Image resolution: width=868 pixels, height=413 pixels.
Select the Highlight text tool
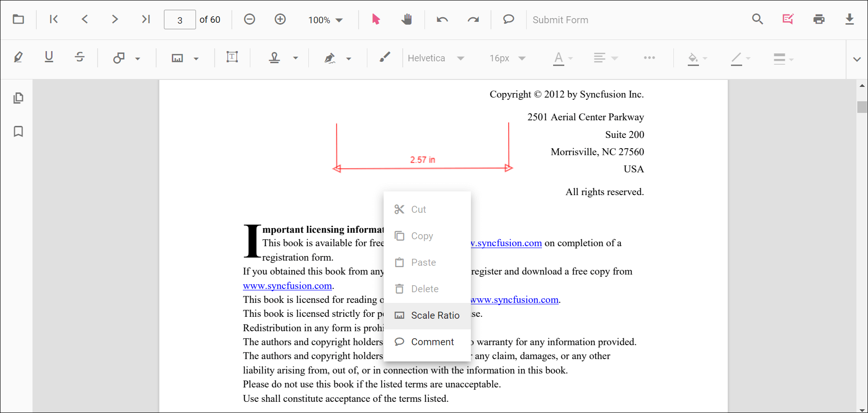tap(18, 58)
